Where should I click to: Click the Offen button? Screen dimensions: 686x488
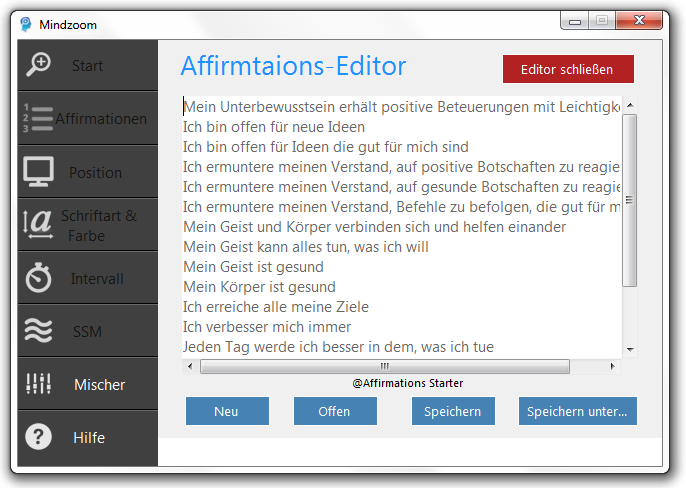pos(335,411)
